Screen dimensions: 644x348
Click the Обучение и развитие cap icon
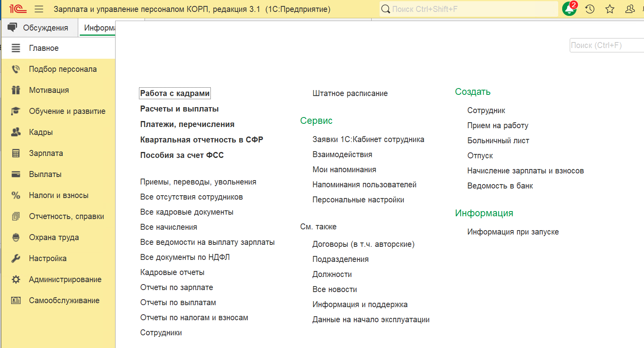click(16, 111)
